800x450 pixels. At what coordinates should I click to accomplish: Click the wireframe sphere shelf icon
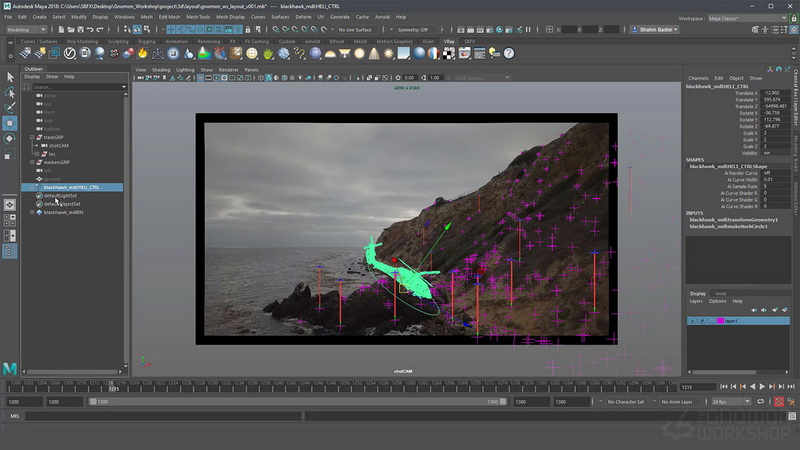pos(252,53)
